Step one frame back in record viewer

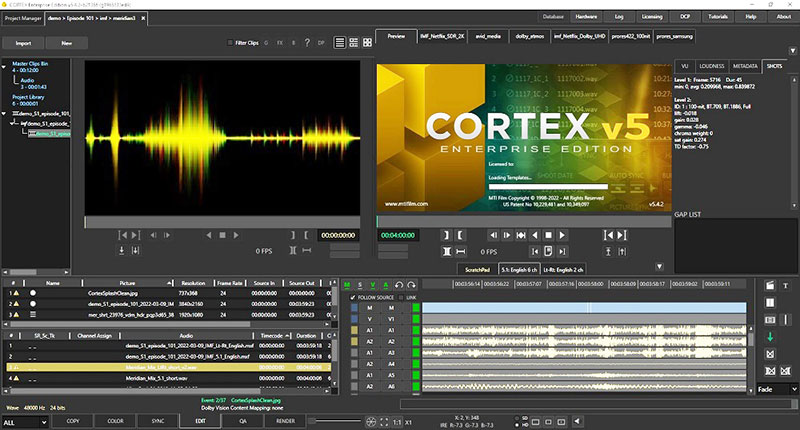tap(493, 235)
